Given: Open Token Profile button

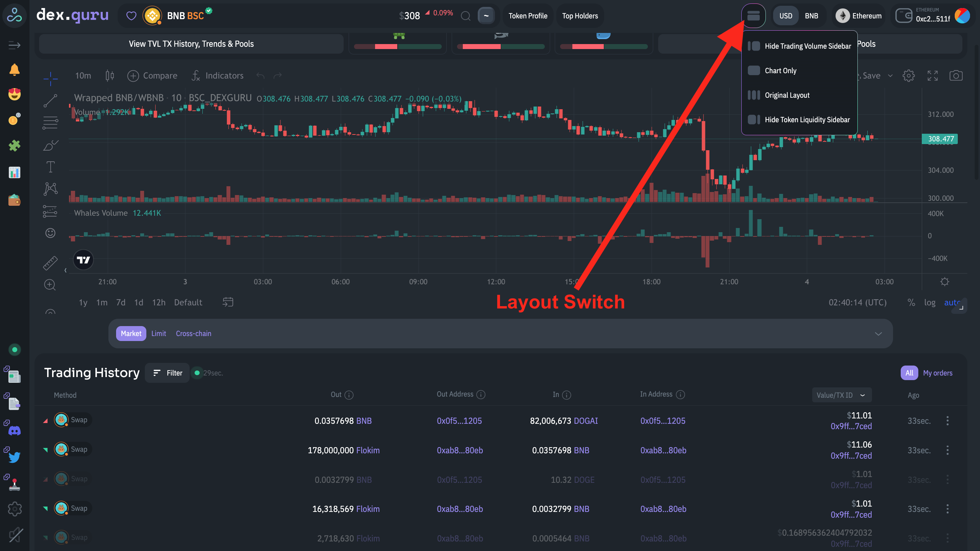Looking at the screenshot, I should click(x=528, y=16).
